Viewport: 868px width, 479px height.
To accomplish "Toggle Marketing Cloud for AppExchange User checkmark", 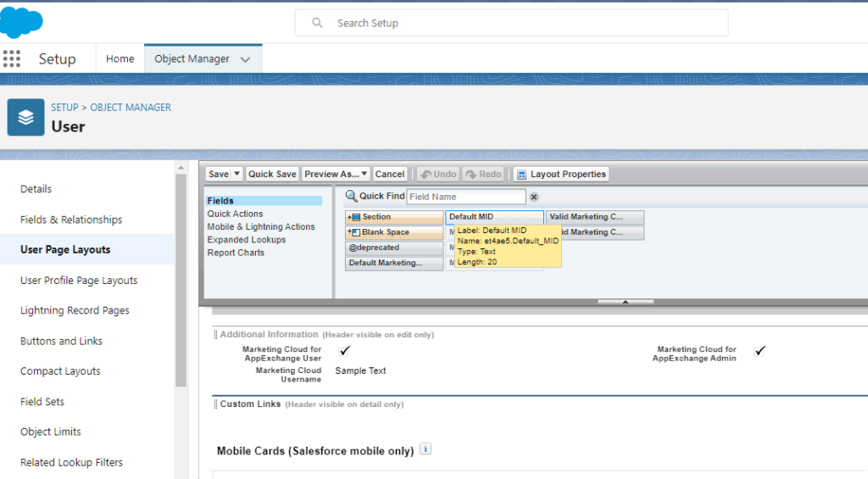I will (344, 350).
